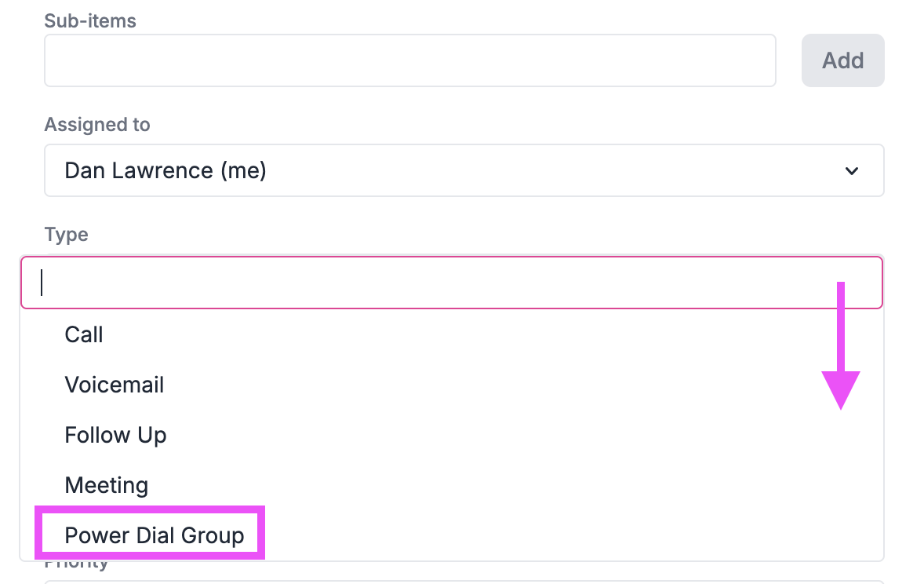Viewport: 924px width, 584px height.
Task: Select the first option in the Type menu
Action: [x=83, y=334]
